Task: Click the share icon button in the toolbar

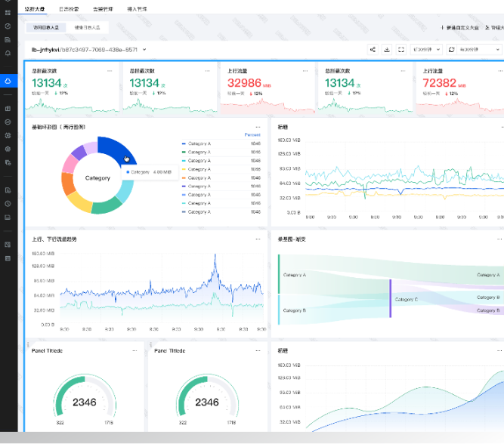Action: (373, 50)
